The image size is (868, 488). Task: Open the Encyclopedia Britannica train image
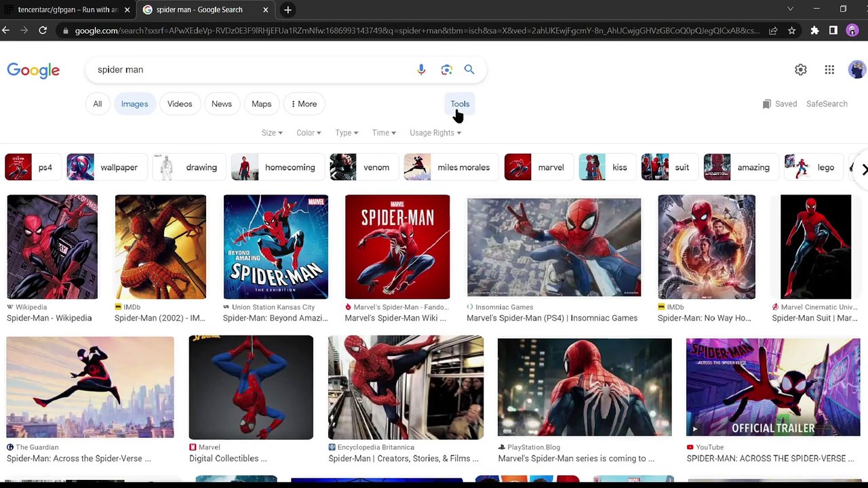[406, 387]
